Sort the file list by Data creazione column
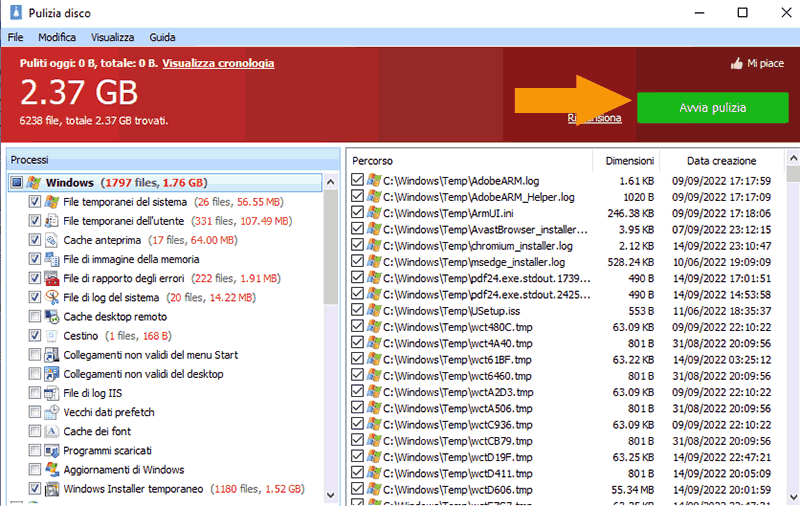The width and height of the screenshot is (800, 506). pos(721,160)
